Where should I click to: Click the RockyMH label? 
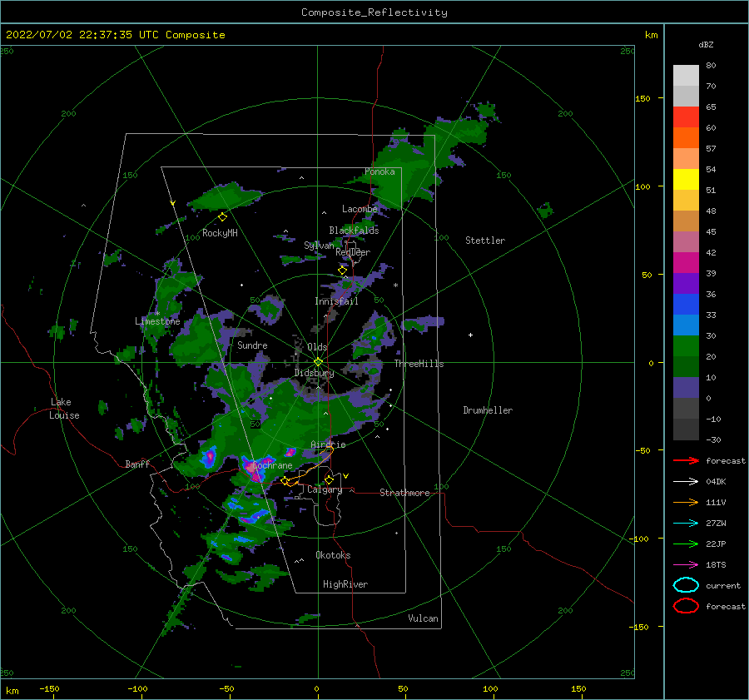coord(220,233)
